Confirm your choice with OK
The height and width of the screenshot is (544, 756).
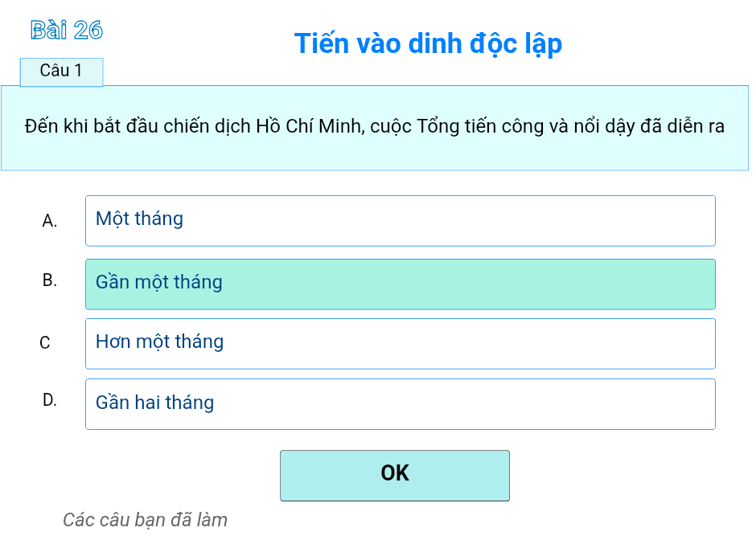tap(394, 474)
